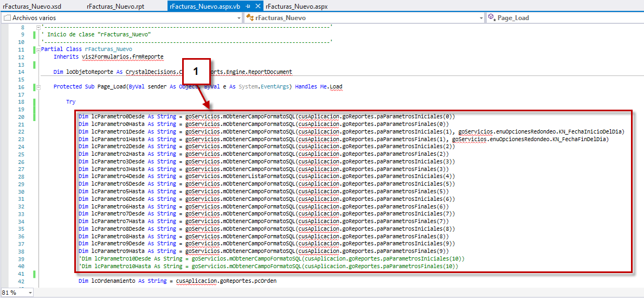Collapse the comment block at line 8
Screen dimensions: 644x298
(37, 27)
